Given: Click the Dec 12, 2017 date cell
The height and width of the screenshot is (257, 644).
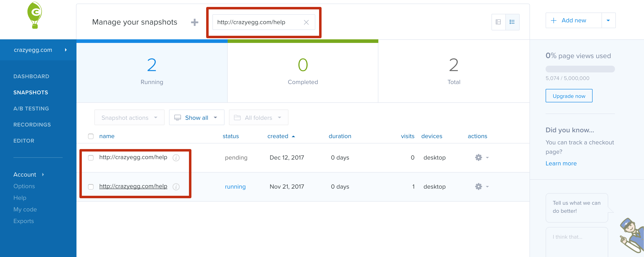Looking at the screenshot, I should [287, 158].
